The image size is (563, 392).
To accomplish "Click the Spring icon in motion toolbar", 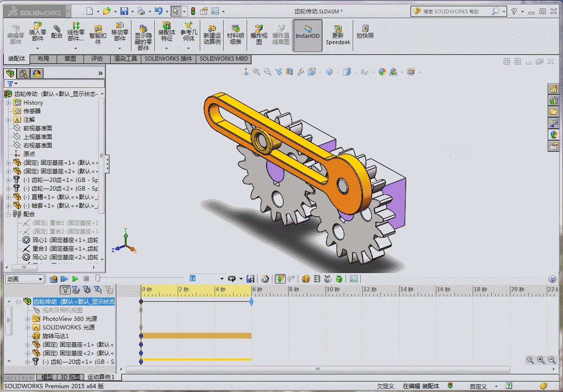I will point(317,279).
